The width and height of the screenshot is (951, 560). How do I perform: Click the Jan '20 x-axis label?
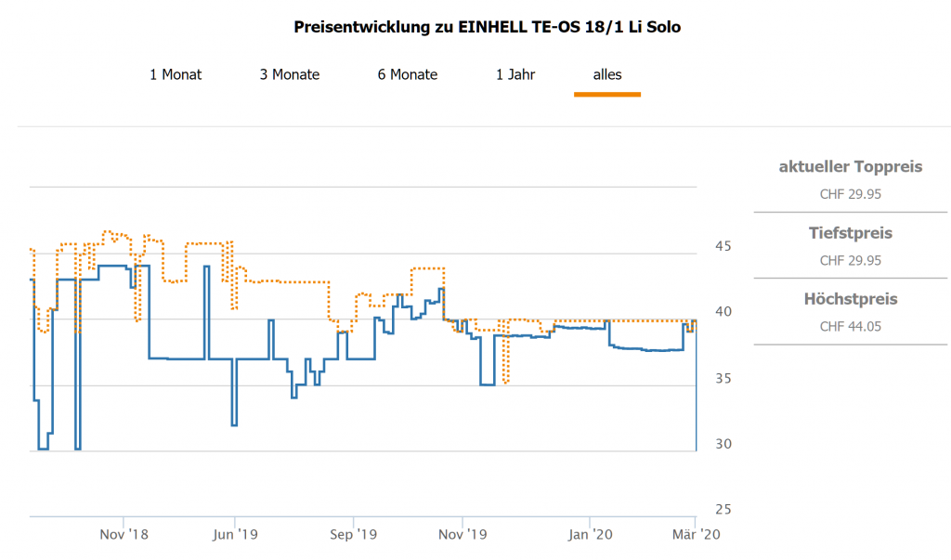[590, 534]
